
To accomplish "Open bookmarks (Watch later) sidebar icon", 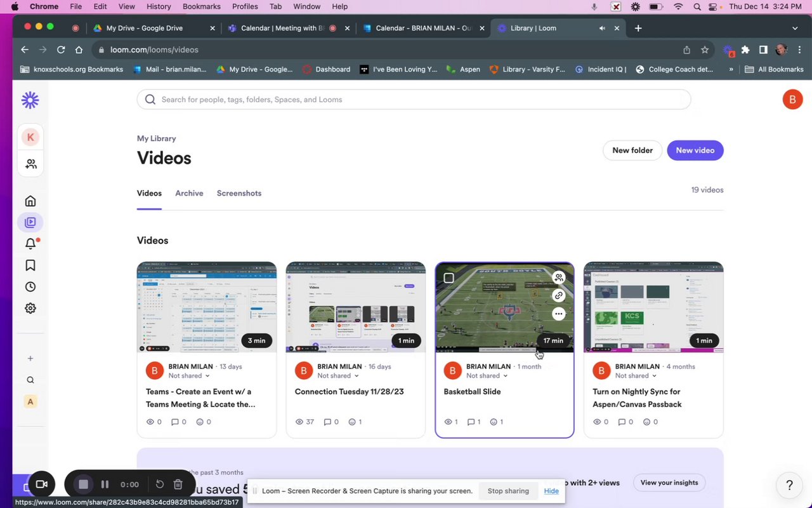I will [x=30, y=265].
